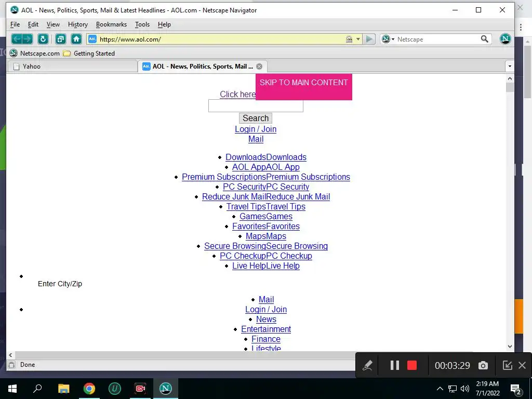Screen dimensions: 532x399
Task: Open the Entertainment link
Action: click(x=266, y=329)
